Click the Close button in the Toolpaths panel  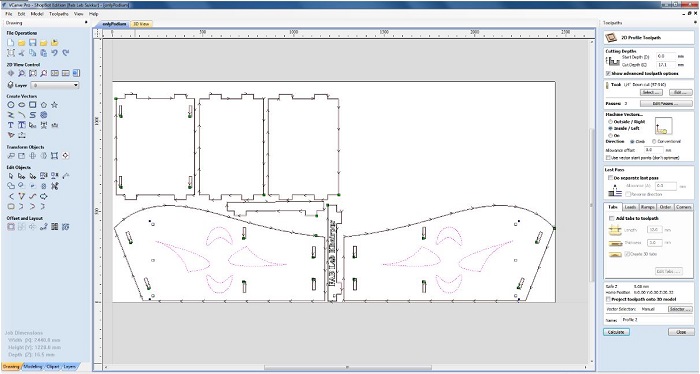681,332
